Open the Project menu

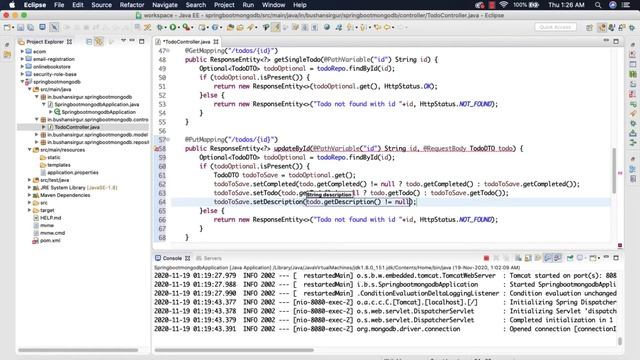click(224, 5)
